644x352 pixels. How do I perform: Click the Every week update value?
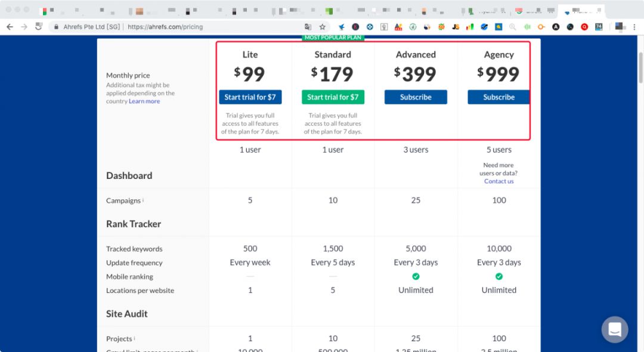[250, 263]
